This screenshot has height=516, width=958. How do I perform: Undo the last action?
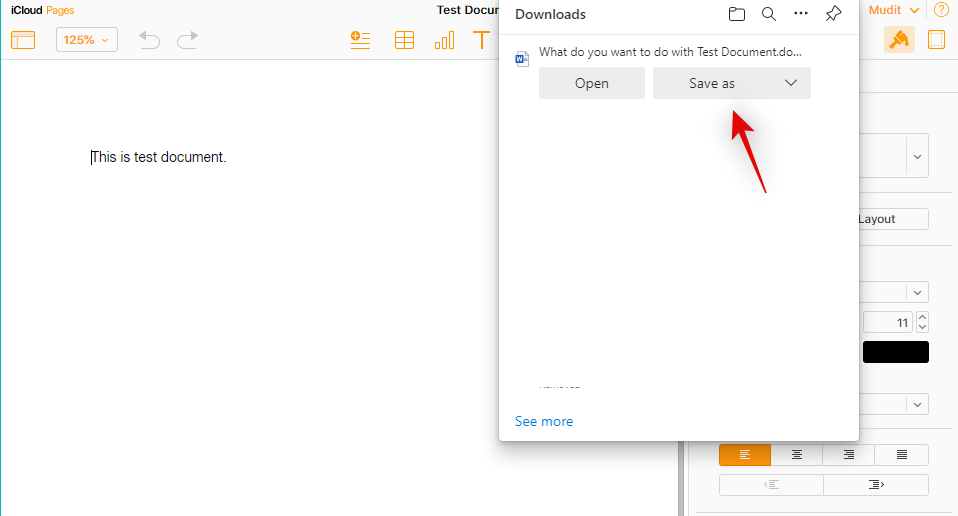[149, 40]
